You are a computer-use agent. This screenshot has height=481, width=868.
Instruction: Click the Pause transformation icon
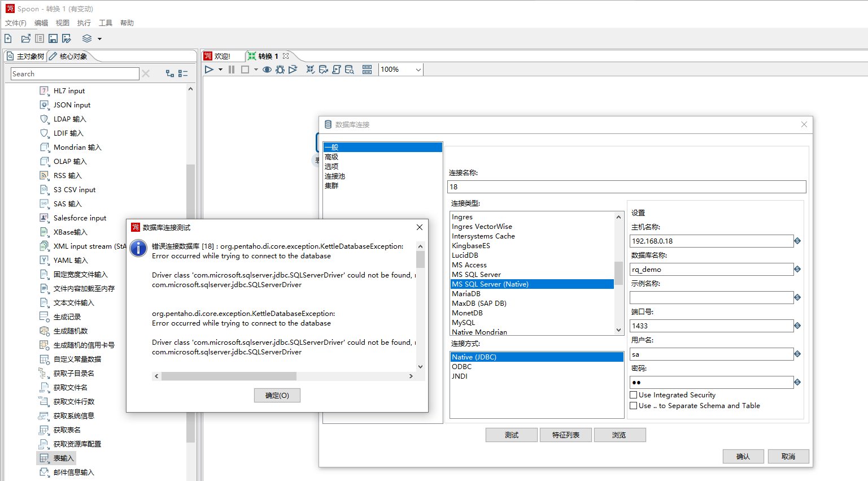coord(232,69)
